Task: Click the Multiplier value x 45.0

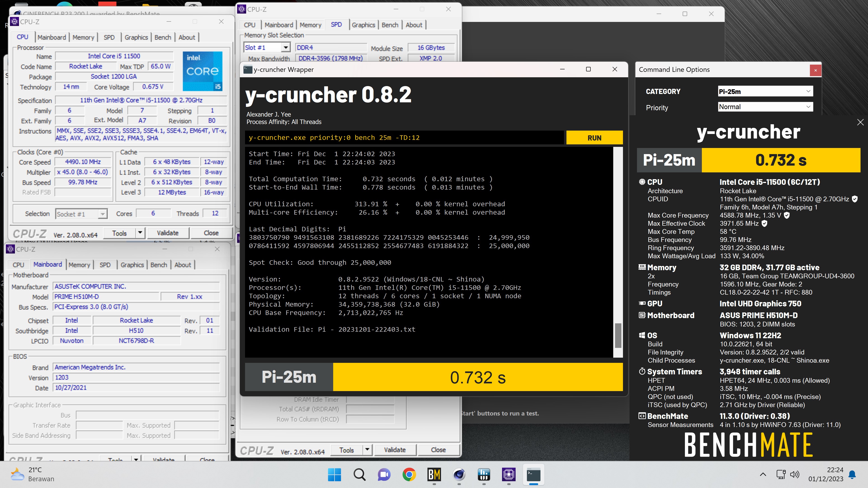Action: pos(83,172)
